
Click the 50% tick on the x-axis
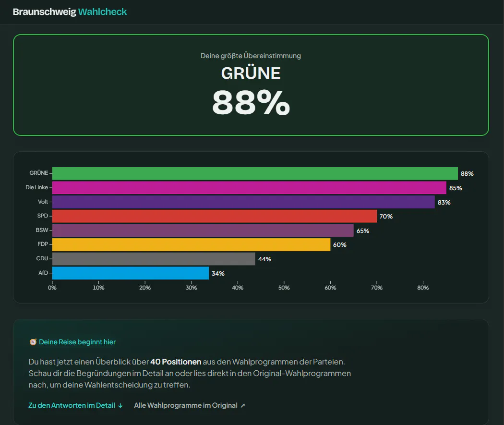tap(284, 288)
